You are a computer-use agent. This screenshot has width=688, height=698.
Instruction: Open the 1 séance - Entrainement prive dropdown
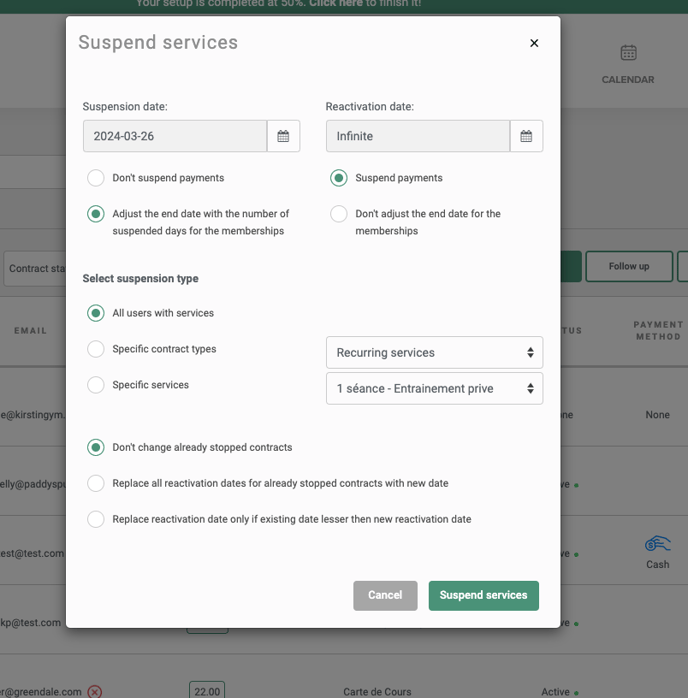(x=434, y=389)
